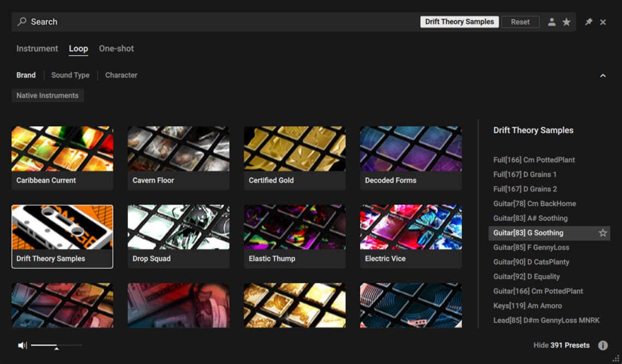Open the Sound Type filter category
Viewport: 622px width, 364px height.
click(x=70, y=75)
